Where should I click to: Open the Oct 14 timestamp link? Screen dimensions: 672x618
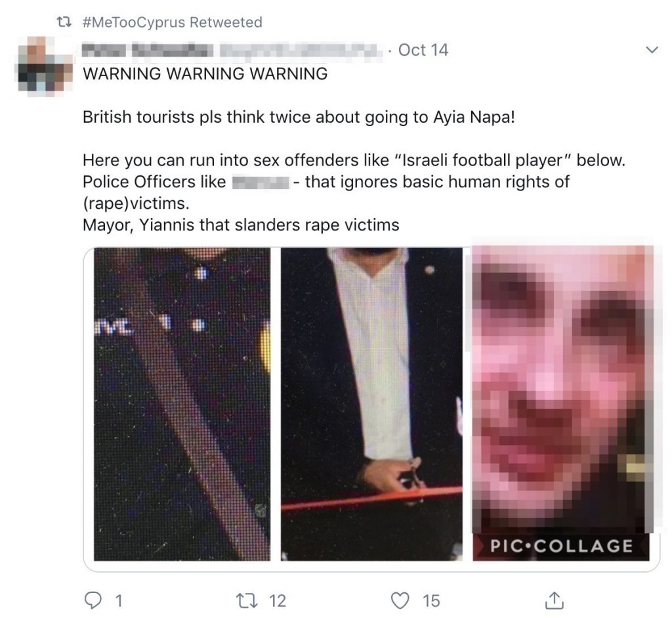[423, 50]
